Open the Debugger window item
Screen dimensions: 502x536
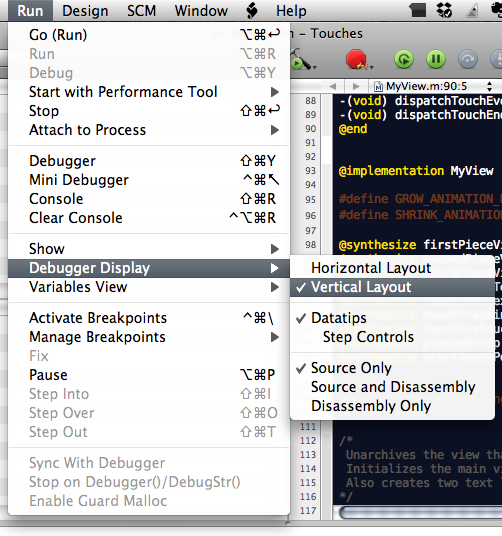pyautogui.click(x=149, y=161)
